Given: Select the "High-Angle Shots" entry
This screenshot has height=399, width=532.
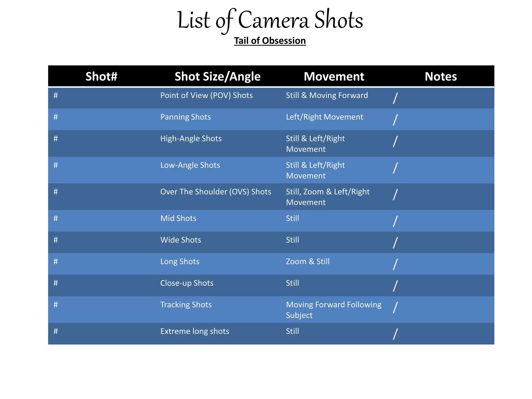Looking at the screenshot, I should click(191, 138).
